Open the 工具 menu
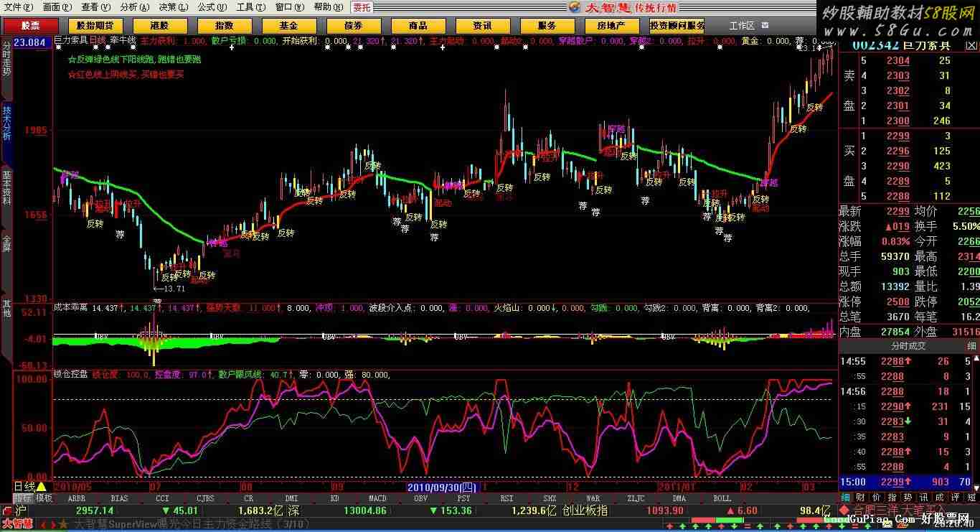The height and width of the screenshot is (532, 980). (x=250, y=6)
